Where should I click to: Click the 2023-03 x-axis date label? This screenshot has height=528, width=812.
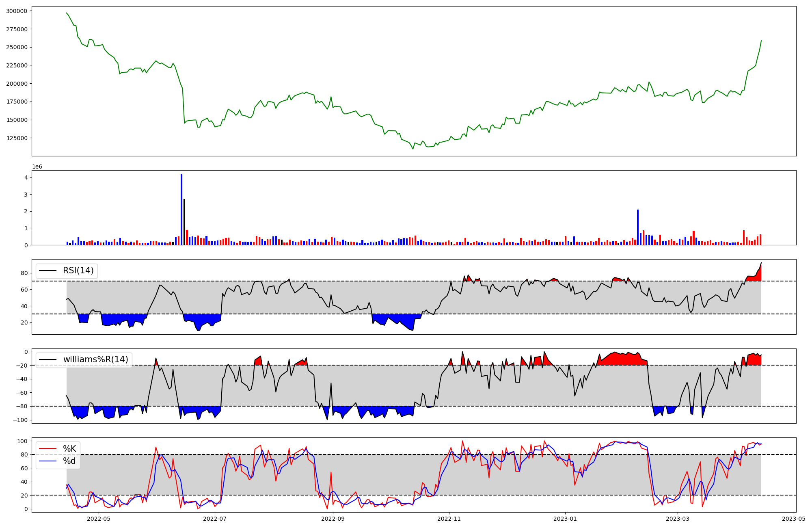pos(678,519)
